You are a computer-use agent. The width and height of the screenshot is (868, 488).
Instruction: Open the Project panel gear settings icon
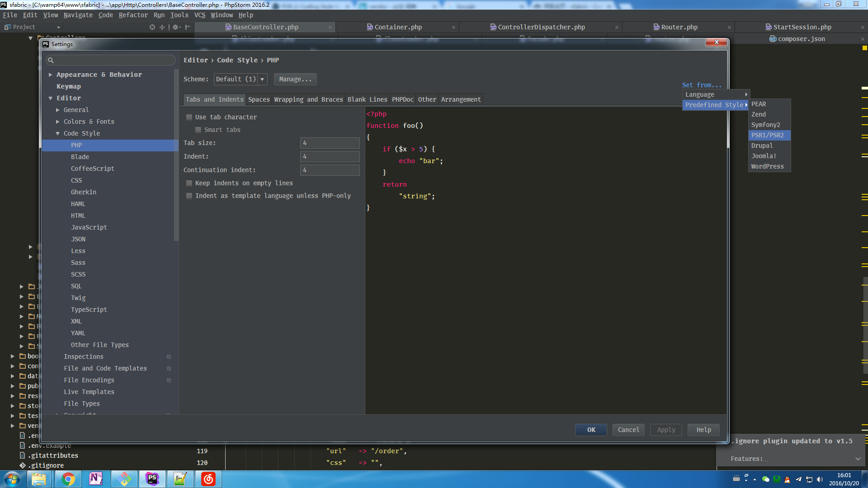coord(176,27)
